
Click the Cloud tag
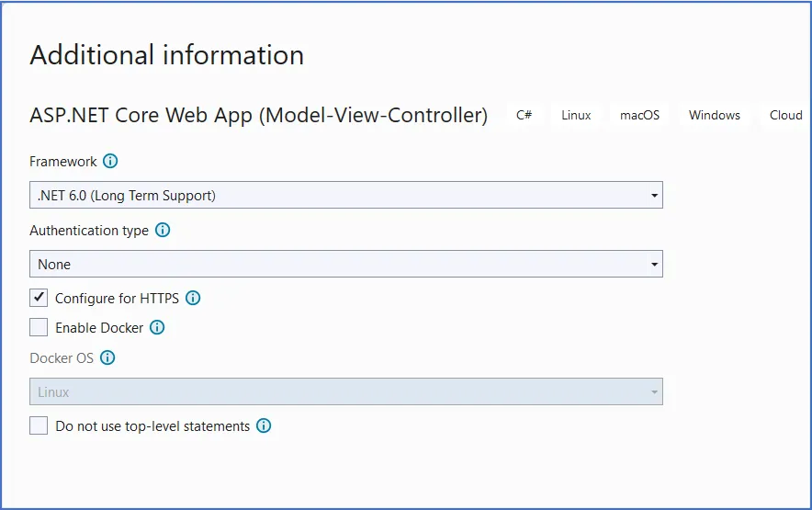click(785, 115)
